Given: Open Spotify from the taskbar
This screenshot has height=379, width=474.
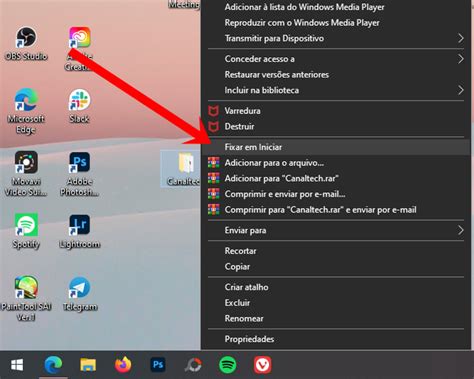Looking at the screenshot, I should (228, 365).
